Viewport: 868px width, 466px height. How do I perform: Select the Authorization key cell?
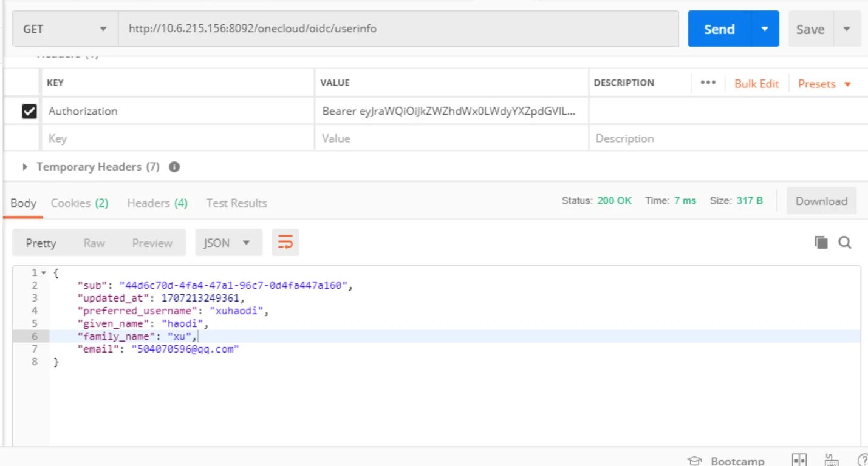[177, 111]
